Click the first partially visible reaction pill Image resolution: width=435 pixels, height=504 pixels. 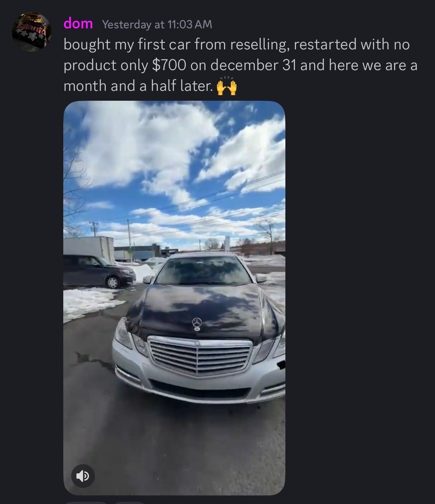(x=86, y=503)
